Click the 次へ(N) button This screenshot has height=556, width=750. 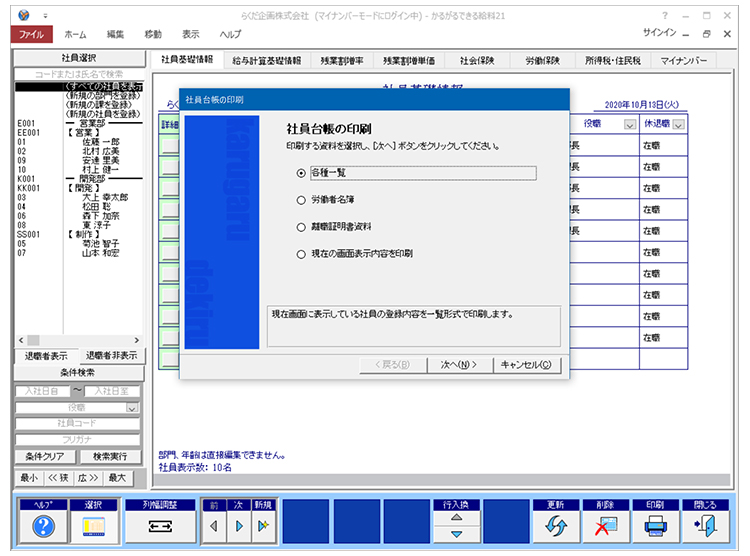pyautogui.click(x=455, y=365)
